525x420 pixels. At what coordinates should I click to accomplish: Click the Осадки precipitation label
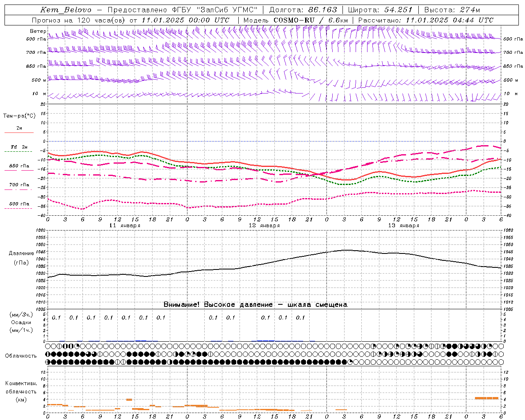(x=21, y=322)
